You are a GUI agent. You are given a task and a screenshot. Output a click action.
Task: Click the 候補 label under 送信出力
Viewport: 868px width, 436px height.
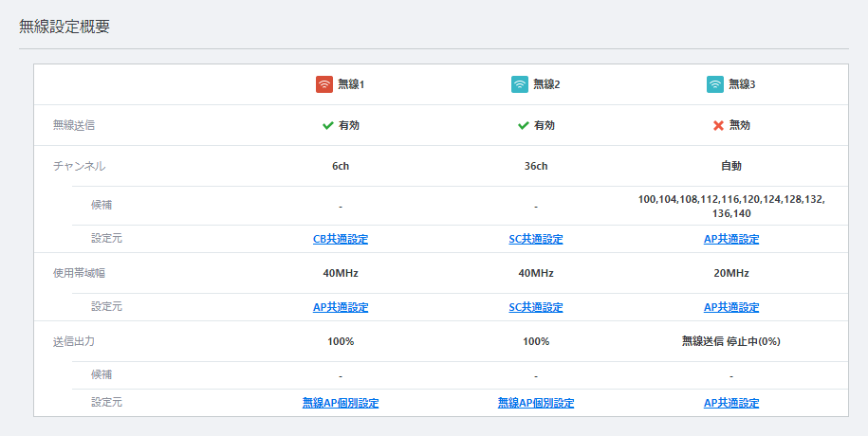[x=102, y=375]
